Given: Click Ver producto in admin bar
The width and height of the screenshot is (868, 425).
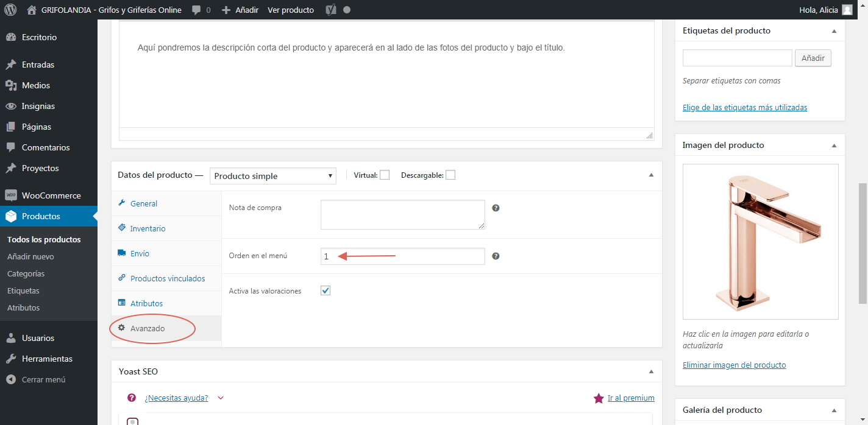Looking at the screenshot, I should (291, 10).
